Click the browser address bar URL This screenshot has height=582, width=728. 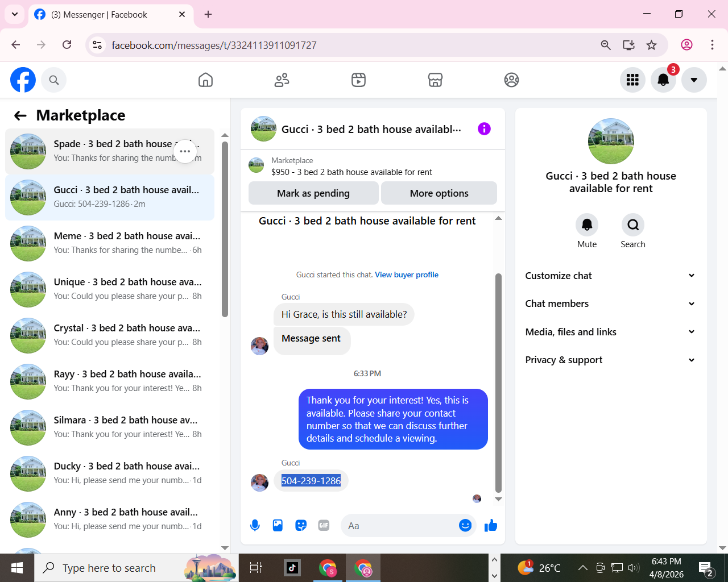(x=214, y=45)
